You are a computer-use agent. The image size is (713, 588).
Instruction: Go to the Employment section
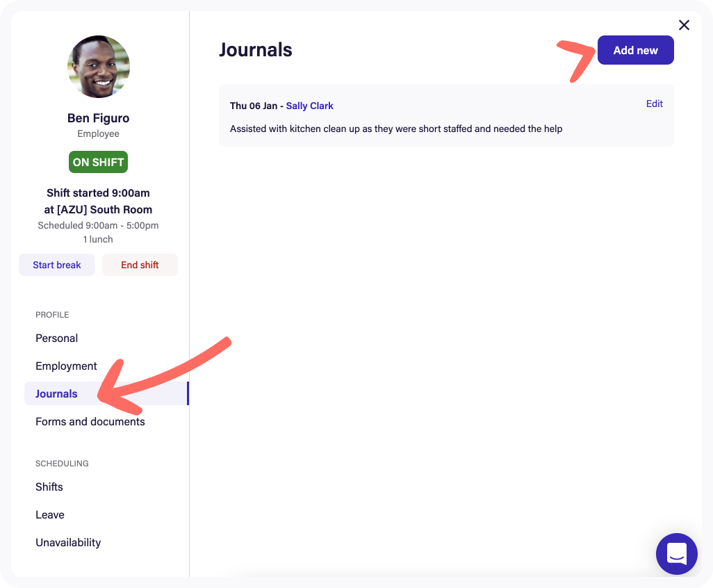[66, 366]
